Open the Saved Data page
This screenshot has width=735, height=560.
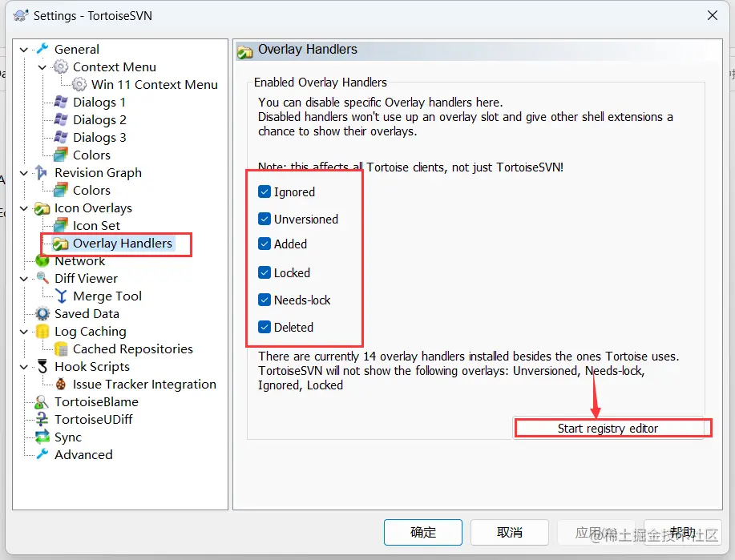pos(87,314)
